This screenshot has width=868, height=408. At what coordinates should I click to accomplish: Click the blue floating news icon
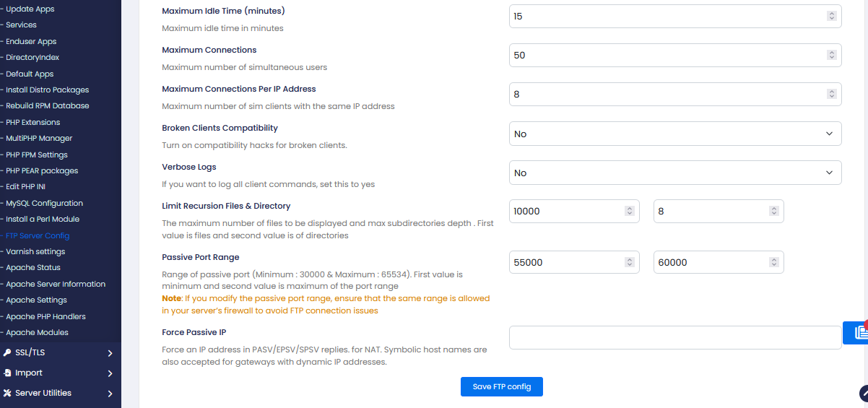tap(858, 332)
